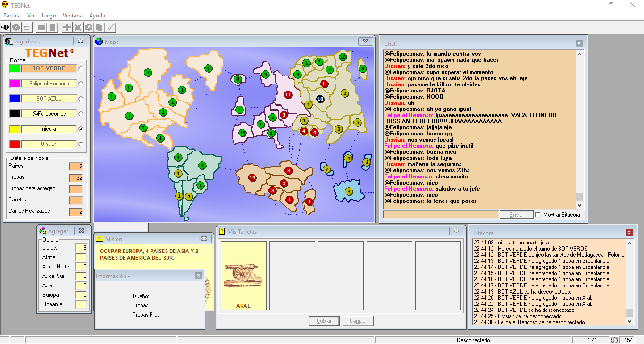
Task: Open the Juego menu
Action: coord(49,16)
